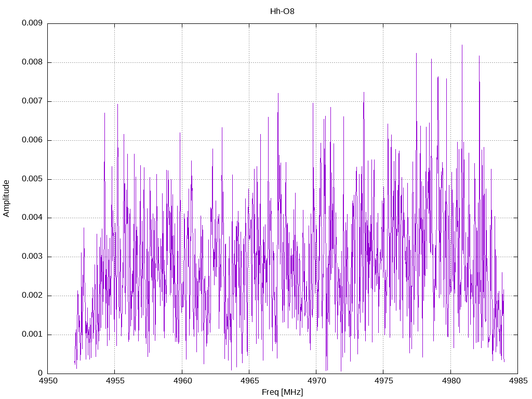Click y-axis tick label 0.004
Viewport: 532px width, 399px height.
coord(32,218)
